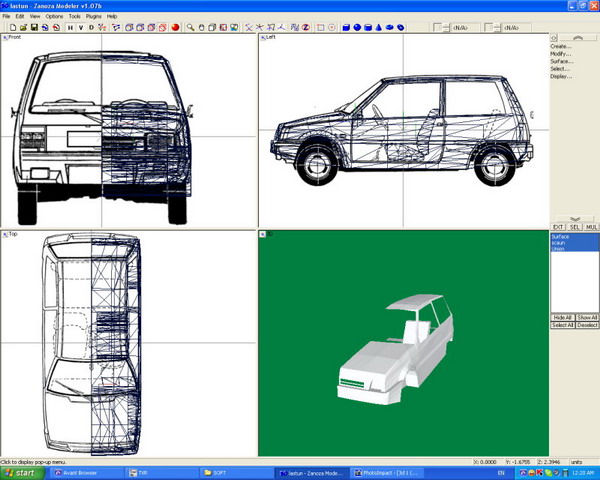Create a blue cylinder primitive

pos(368,28)
